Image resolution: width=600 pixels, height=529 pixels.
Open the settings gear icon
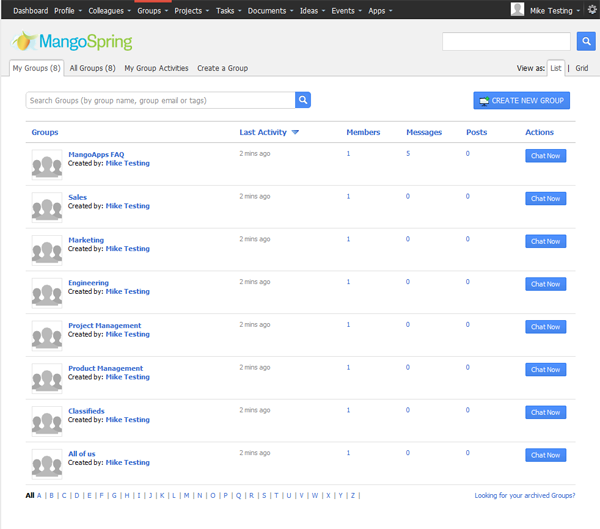click(592, 10)
